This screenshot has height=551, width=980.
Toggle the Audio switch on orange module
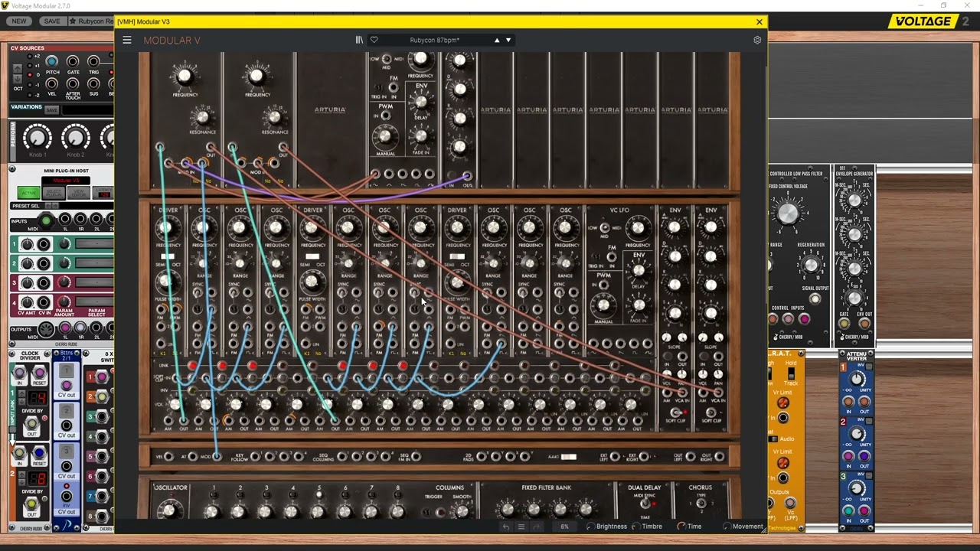click(774, 439)
